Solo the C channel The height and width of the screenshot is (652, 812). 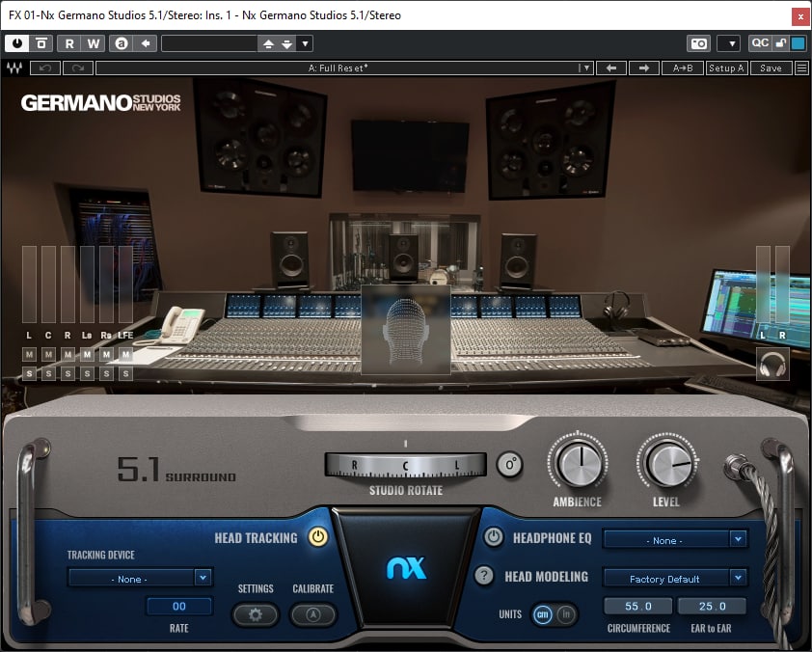pyautogui.click(x=48, y=373)
